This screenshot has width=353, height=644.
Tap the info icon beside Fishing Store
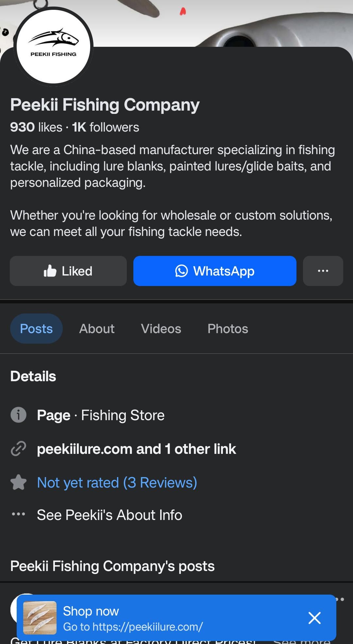(x=19, y=415)
